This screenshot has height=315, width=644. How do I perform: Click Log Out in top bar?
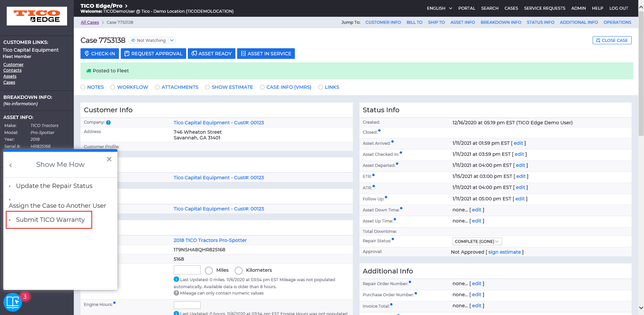[619, 8]
